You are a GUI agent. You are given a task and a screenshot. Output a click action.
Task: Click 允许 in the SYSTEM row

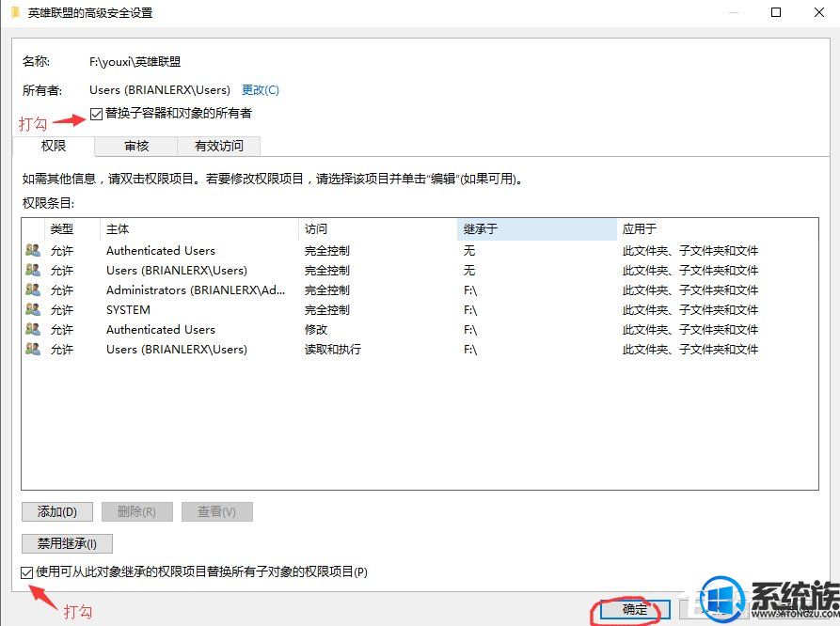click(x=61, y=310)
